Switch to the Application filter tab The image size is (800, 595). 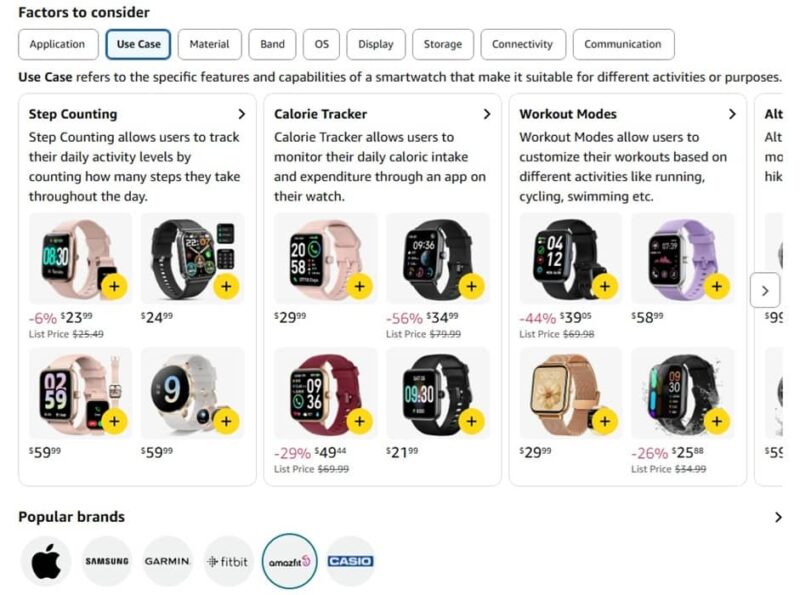pyautogui.click(x=58, y=44)
